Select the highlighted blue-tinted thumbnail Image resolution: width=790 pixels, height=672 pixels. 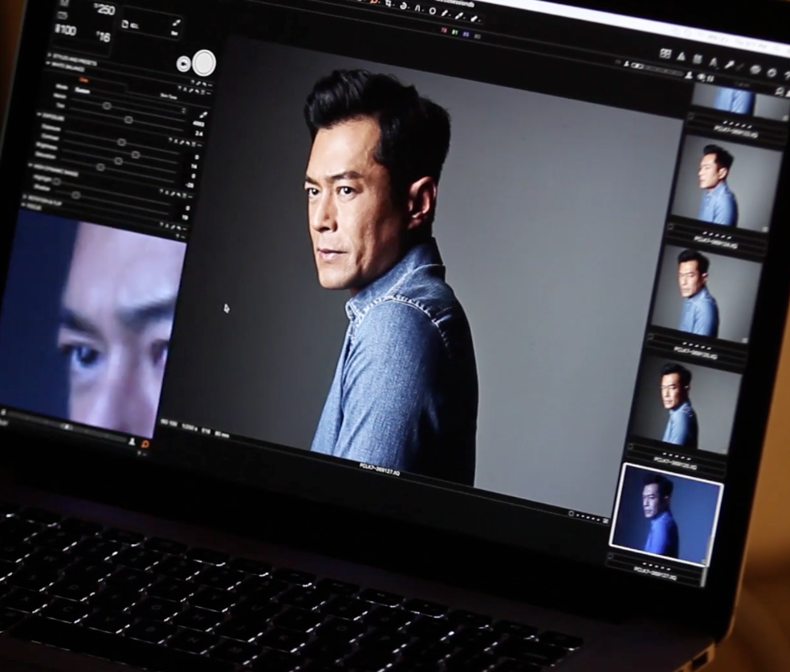[665, 513]
